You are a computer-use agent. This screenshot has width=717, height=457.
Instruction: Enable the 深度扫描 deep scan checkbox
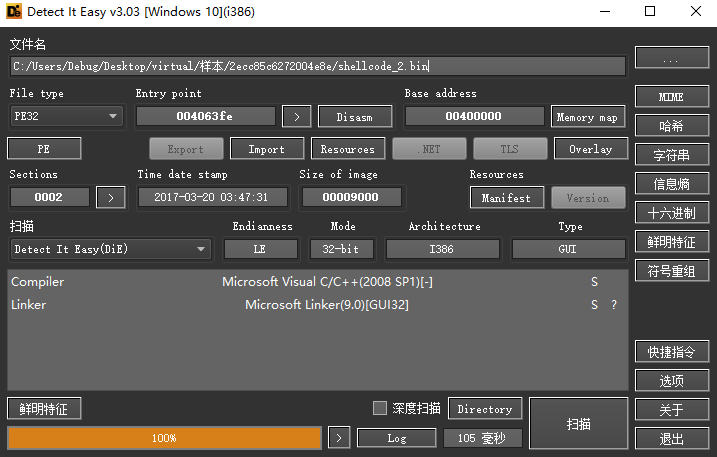click(x=379, y=408)
